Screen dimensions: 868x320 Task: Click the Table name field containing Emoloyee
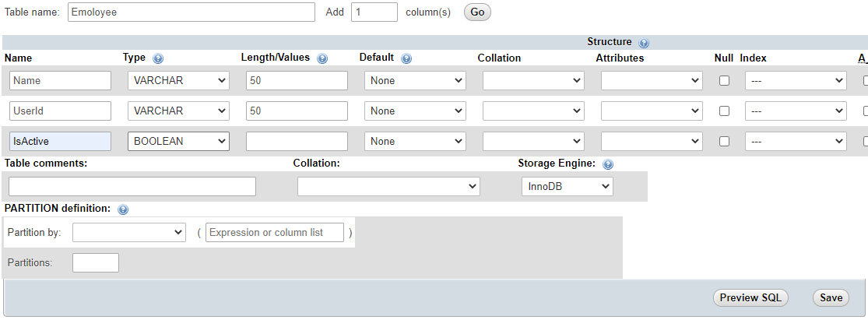(192, 12)
